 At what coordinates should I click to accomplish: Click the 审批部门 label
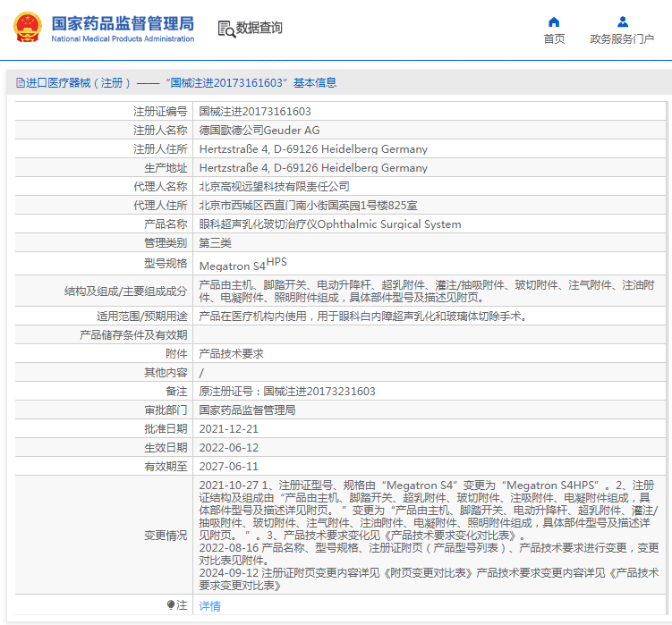pos(166,410)
